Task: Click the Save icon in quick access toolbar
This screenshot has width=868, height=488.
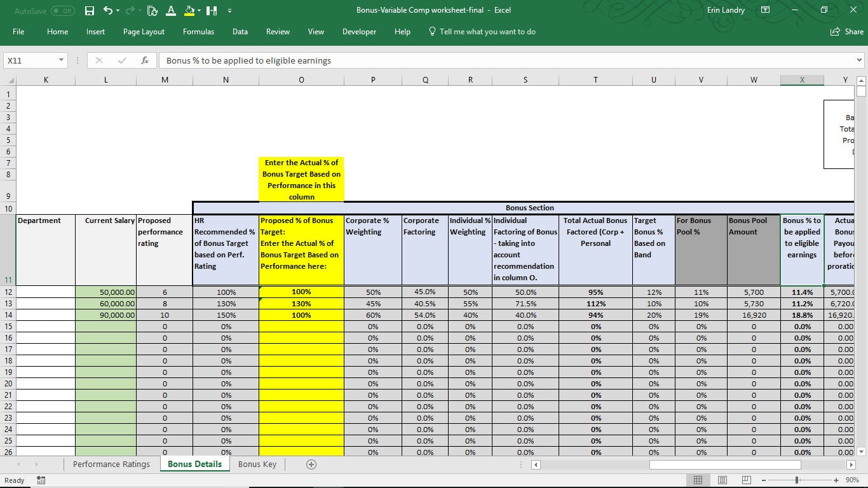Action: (x=90, y=10)
